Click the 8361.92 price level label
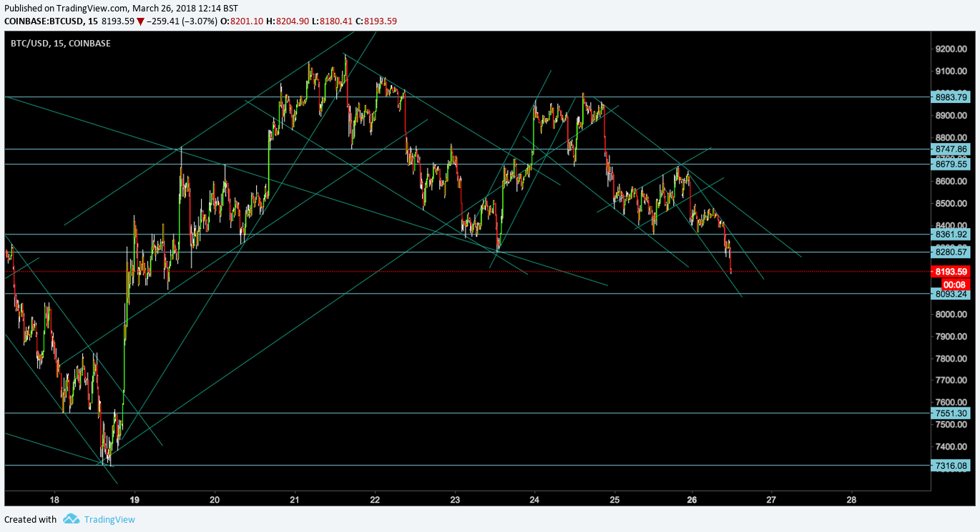Viewport: 980px width, 532px height. (x=951, y=234)
